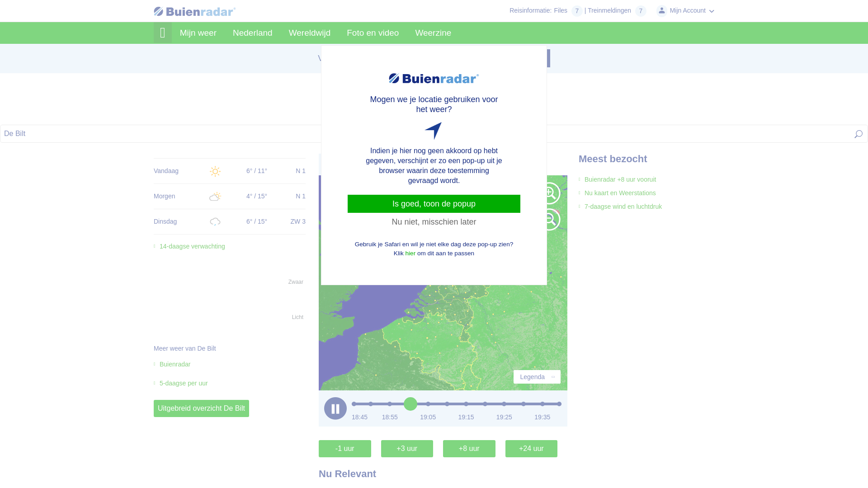Open 'Nu kaart en Weerstations' link

(620, 193)
